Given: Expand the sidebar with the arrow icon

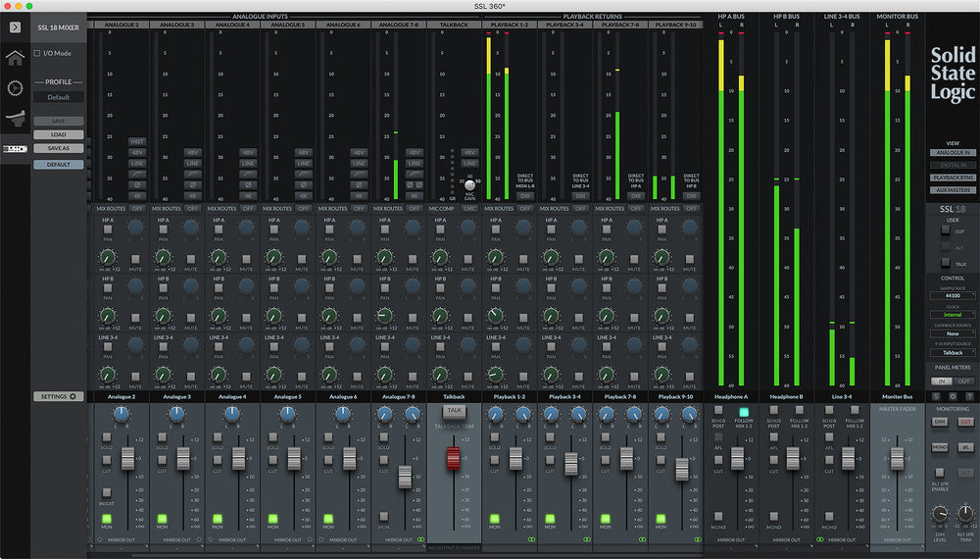Looking at the screenshot, I should 15,27.
